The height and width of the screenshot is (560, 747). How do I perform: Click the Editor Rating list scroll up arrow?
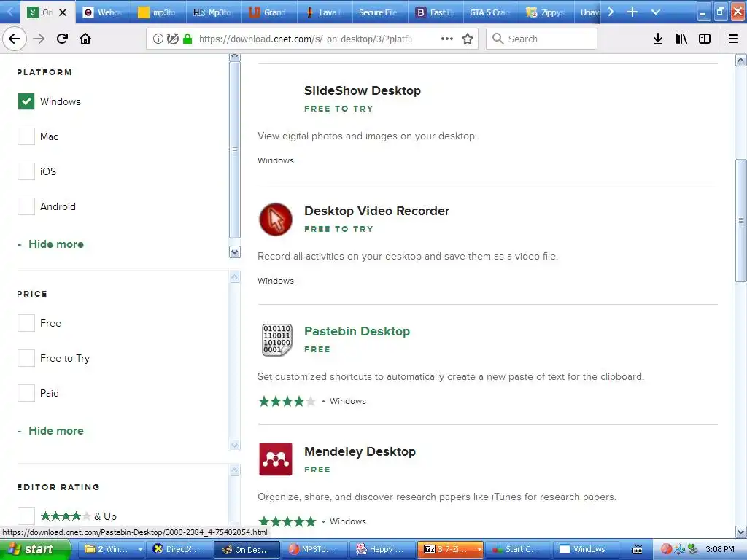pyautogui.click(x=235, y=470)
